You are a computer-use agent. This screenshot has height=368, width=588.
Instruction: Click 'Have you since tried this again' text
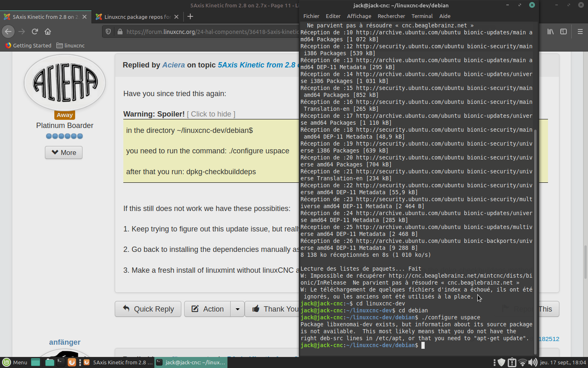click(x=175, y=94)
